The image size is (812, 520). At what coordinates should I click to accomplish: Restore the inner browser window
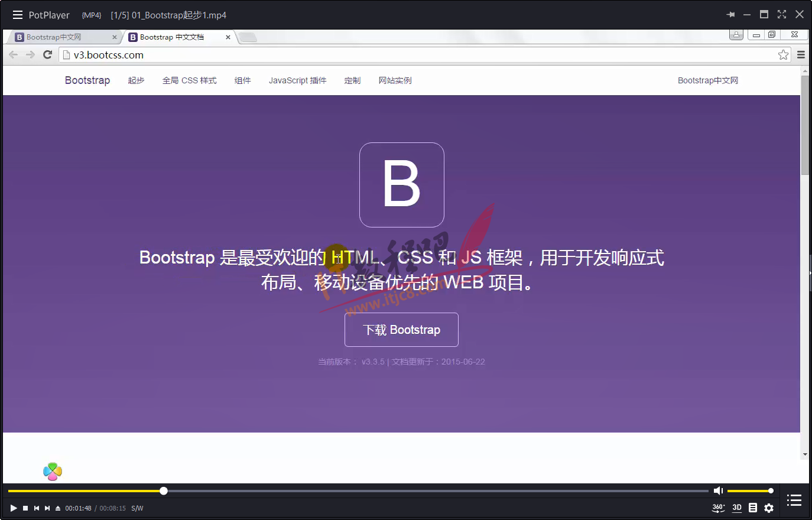pos(772,34)
